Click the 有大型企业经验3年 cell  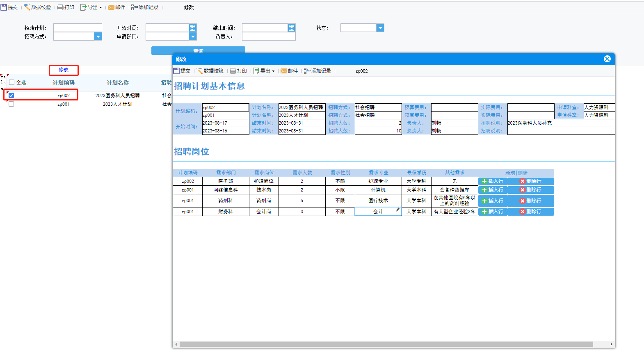[x=454, y=212]
